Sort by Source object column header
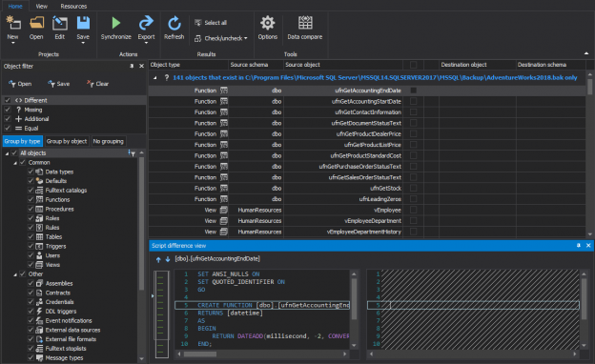 click(343, 65)
